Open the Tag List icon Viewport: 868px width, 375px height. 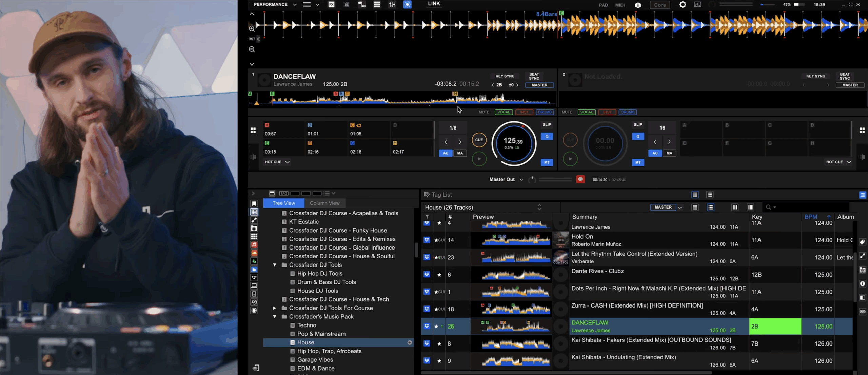[427, 195]
